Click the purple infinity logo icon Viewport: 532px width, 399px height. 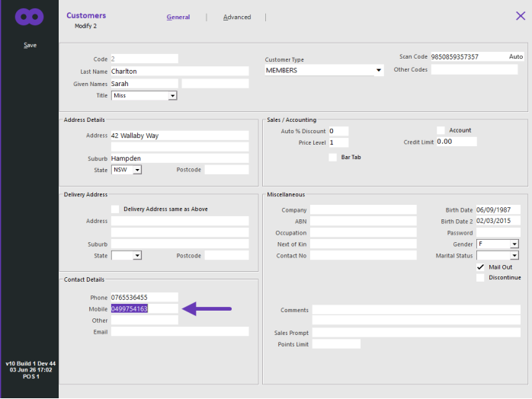tap(29, 17)
